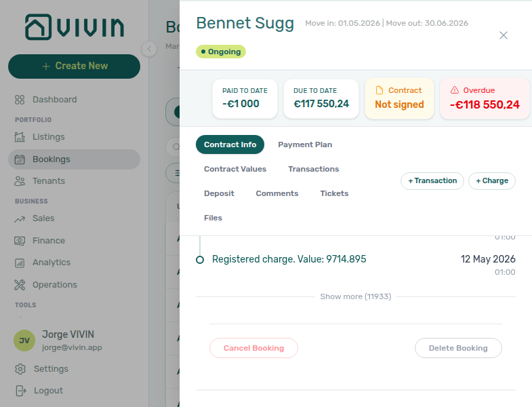Open the Deposit section
This screenshot has height=407, width=532.
(x=219, y=193)
